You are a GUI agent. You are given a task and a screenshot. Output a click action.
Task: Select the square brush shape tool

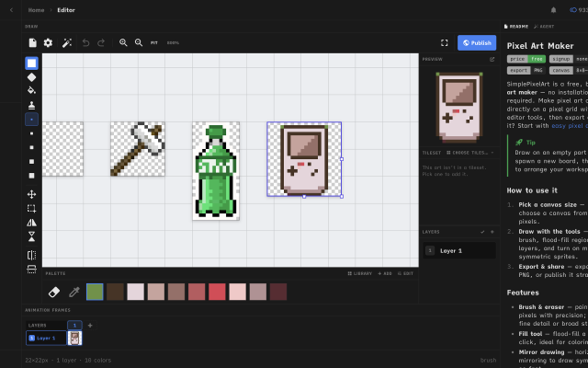(31, 63)
